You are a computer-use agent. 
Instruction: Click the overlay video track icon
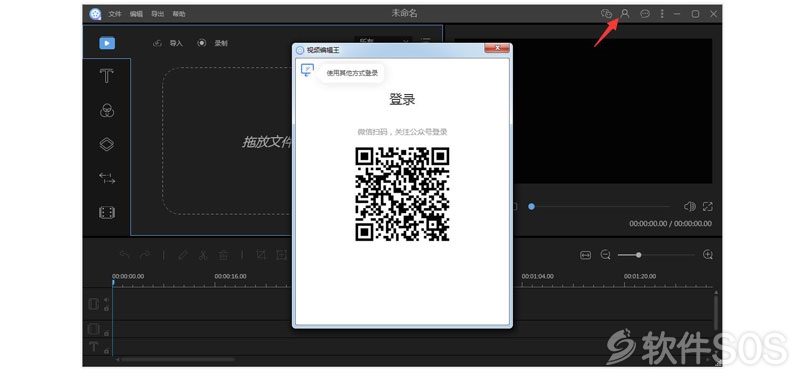coord(93,329)
